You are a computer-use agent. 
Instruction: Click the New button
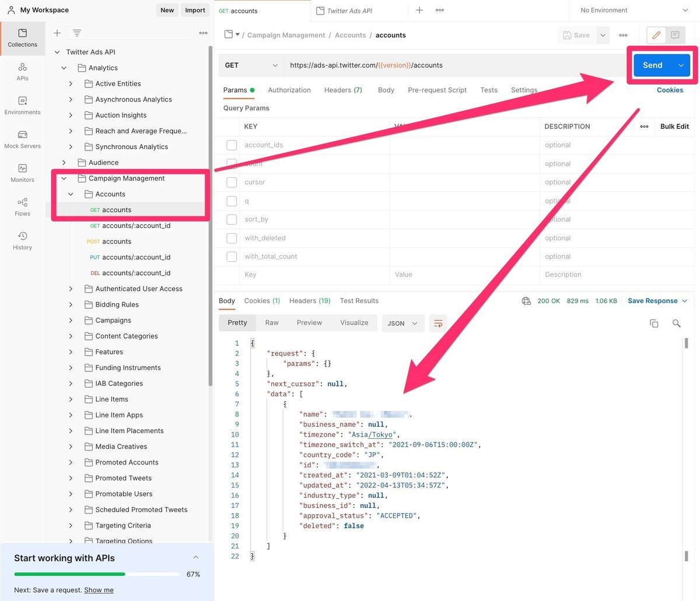point(167,10)
